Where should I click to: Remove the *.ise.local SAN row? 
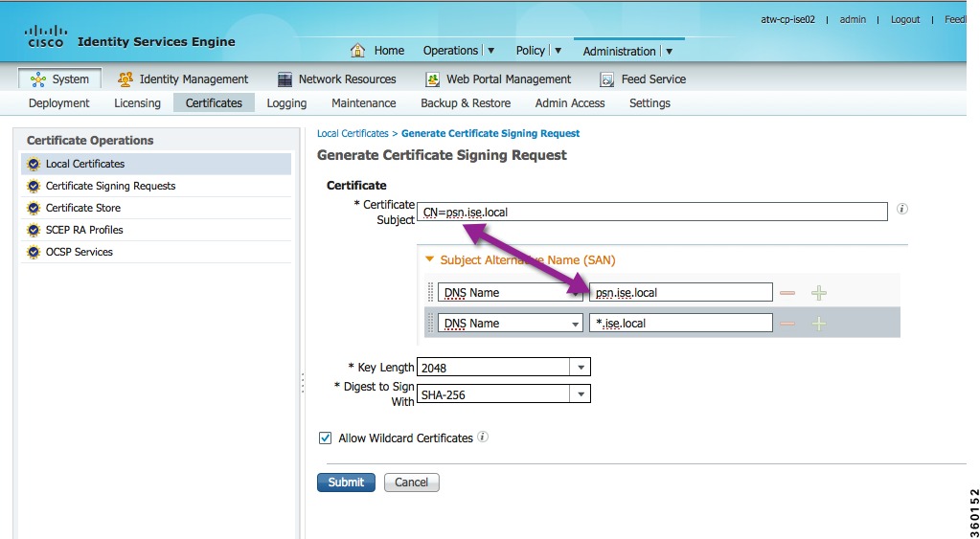[787, 323]
